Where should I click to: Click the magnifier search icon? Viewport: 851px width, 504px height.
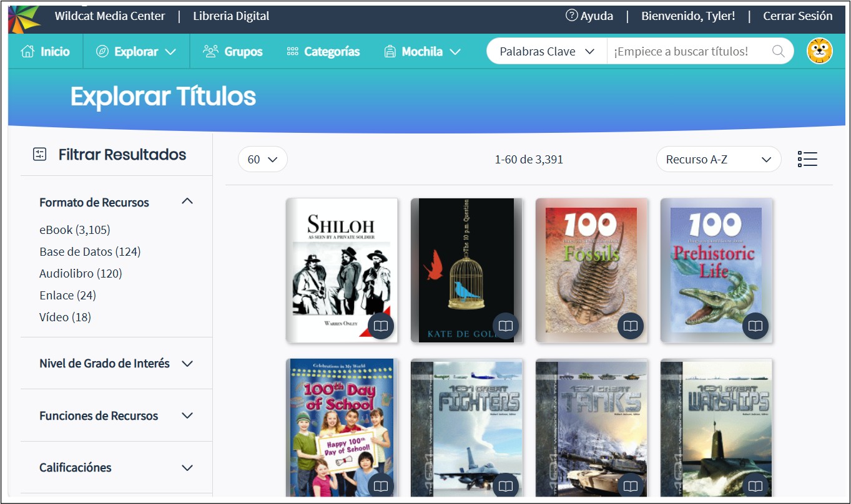(778, 51)
